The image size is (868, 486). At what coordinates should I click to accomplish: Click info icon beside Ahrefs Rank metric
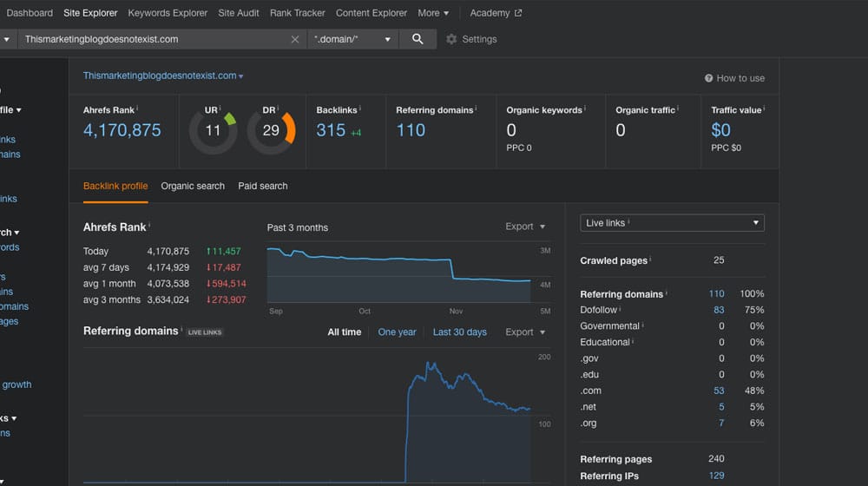tap(137, 109)
